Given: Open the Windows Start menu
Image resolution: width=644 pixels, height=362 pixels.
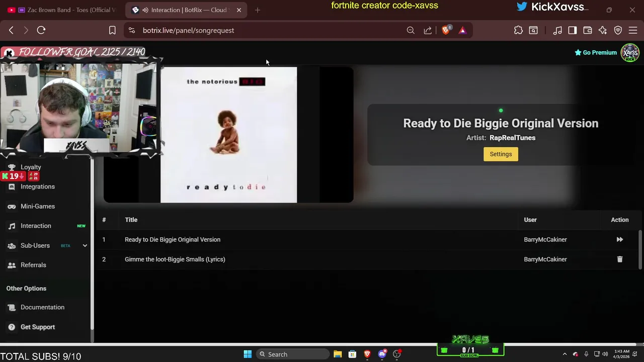Looking at the screenshot, I should coord(248,354).
